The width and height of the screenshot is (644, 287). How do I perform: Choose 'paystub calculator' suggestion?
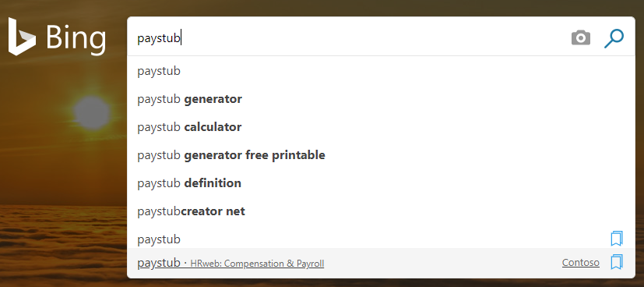(381, 127)
